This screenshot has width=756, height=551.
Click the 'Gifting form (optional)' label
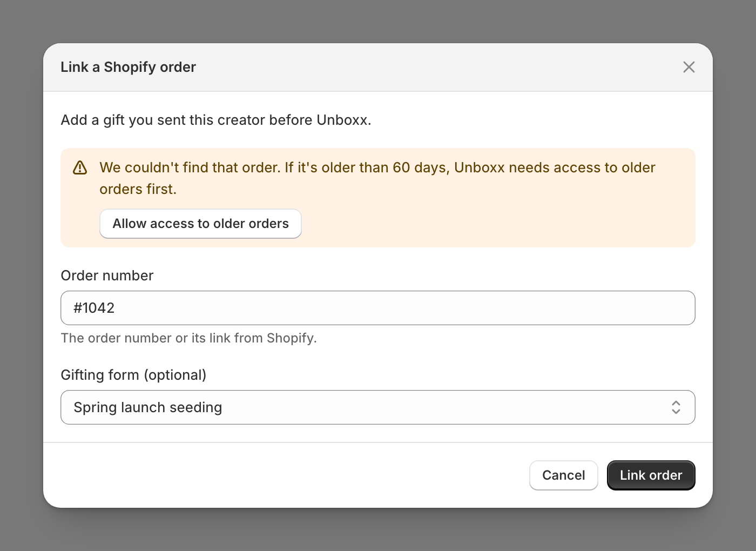pos(133,375)
